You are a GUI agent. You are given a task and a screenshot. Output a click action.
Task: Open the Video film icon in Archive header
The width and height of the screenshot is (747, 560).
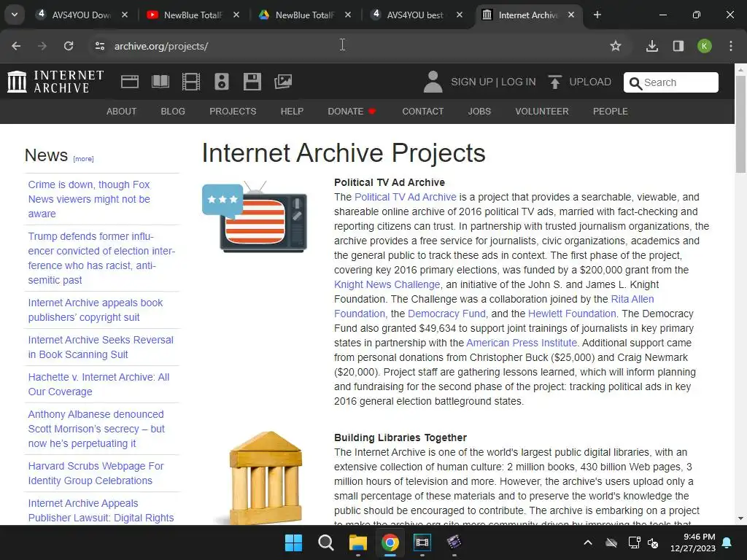[x=191, y=82]
